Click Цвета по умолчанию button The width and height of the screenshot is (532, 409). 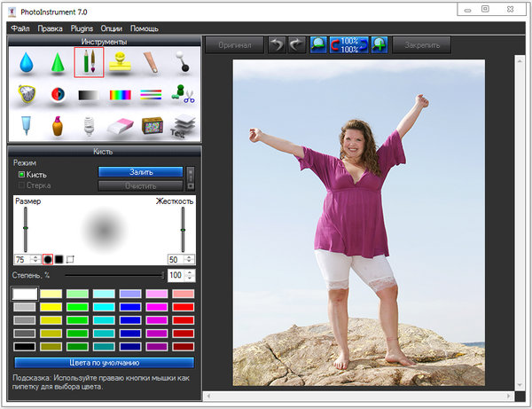[105, 363]
